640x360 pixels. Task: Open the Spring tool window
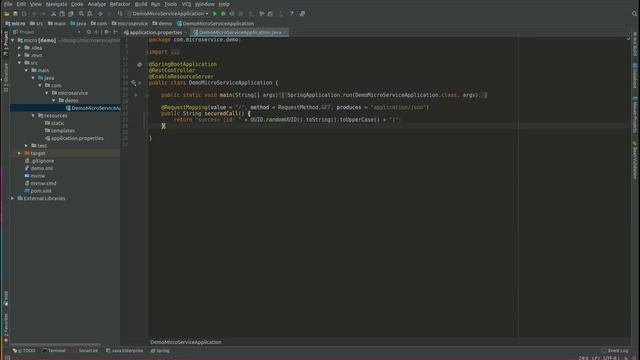coord(160,351)
